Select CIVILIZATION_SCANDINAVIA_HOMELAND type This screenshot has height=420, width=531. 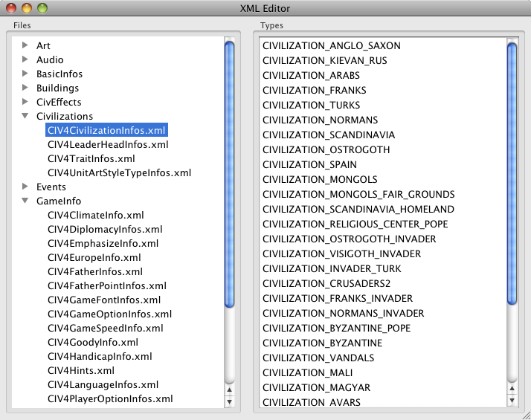(x=358, y=210)
